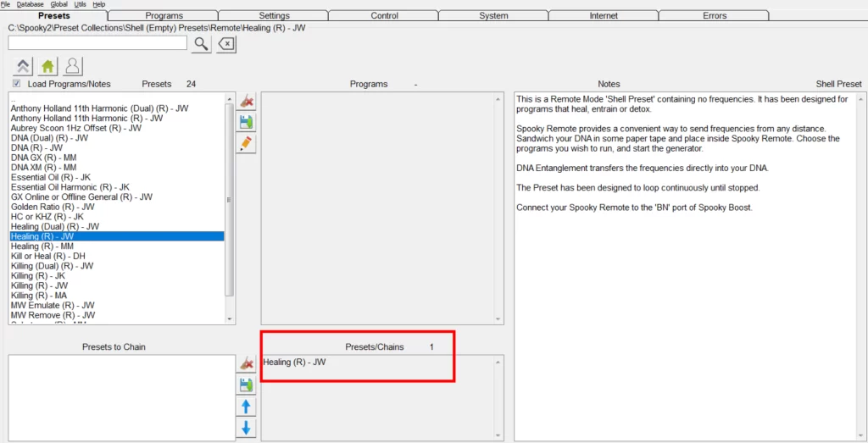Switch to the Programs tab
Screen dimensions: 868x443
[164, 15]
